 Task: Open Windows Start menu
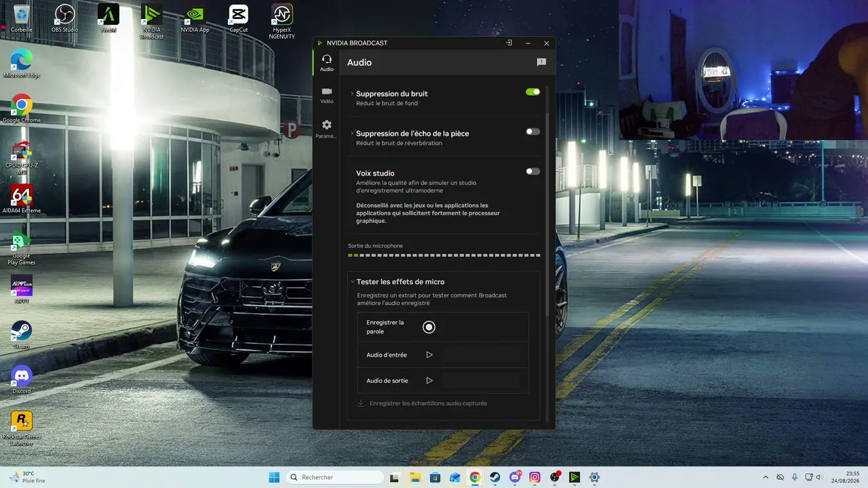click(274, 477)
